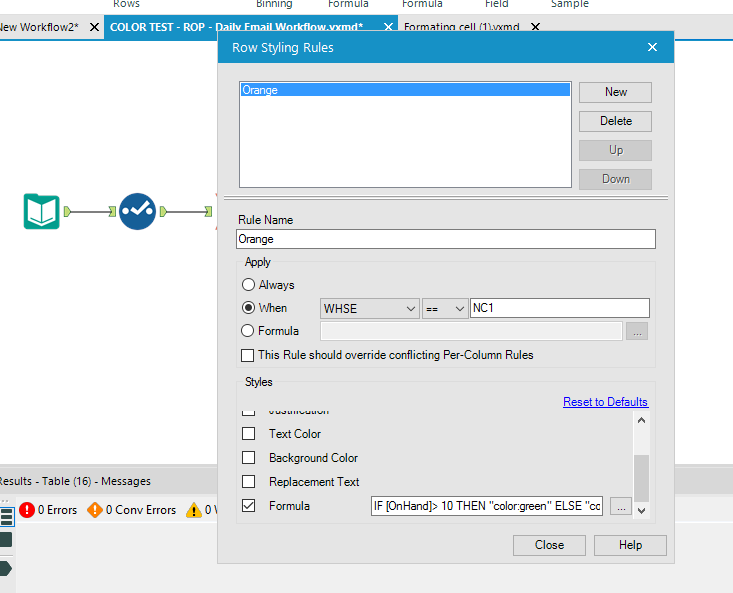Screen dimensions: 733x593
Task: Close the New Workflow2 tab
Action: coord(94,27)
